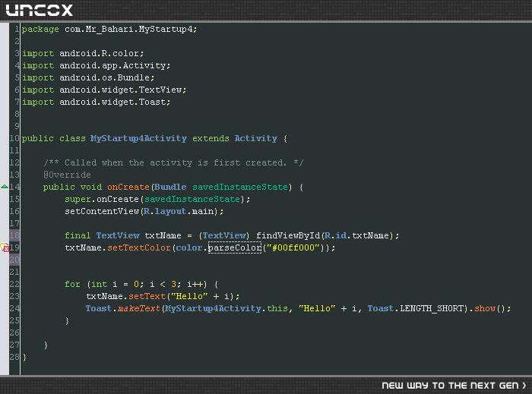Click R.layout.main in setContentView
The width and height of the screenshot is (532, 394).
coord(179,211)
